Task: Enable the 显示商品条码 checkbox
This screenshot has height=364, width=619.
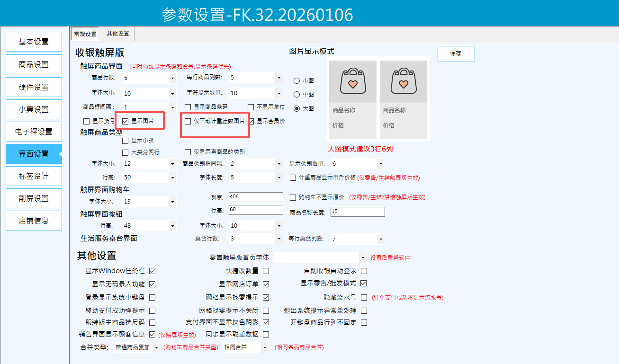Action: click(x=188, y=107)
